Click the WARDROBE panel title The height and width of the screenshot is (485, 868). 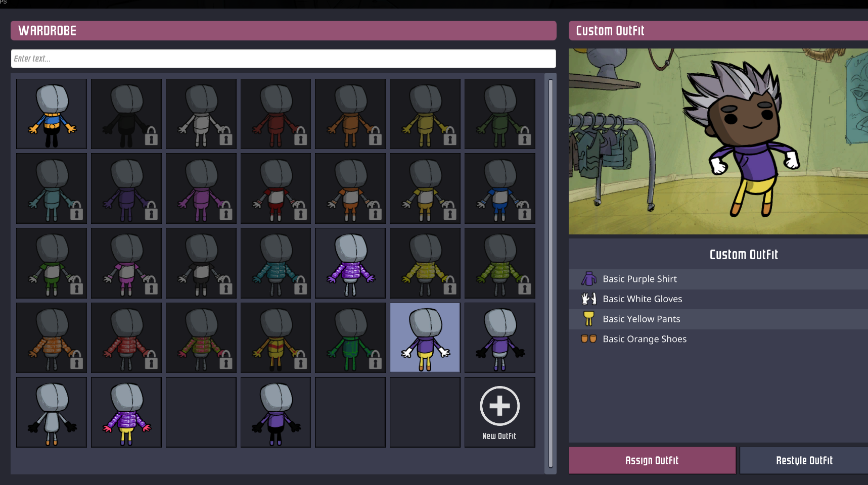tap(48, 31)
